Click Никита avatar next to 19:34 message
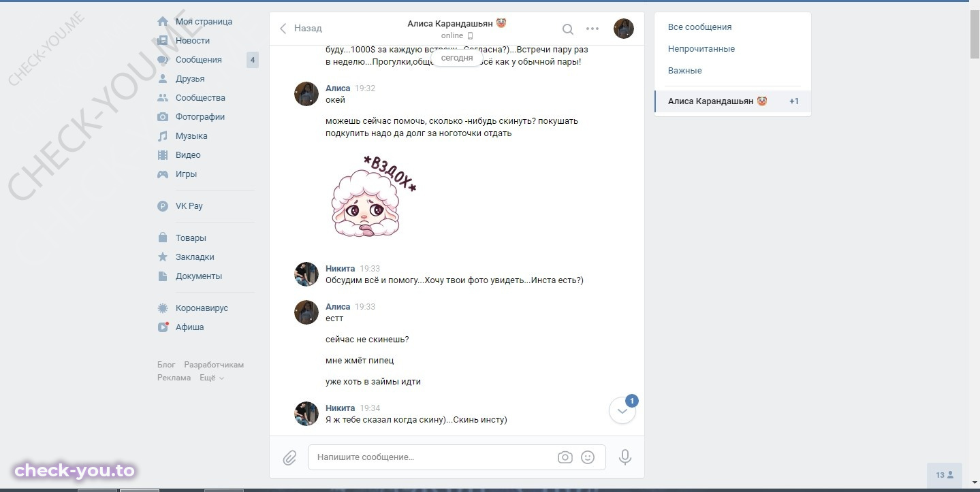Screen dimensions: 980x492 (306, 414)
